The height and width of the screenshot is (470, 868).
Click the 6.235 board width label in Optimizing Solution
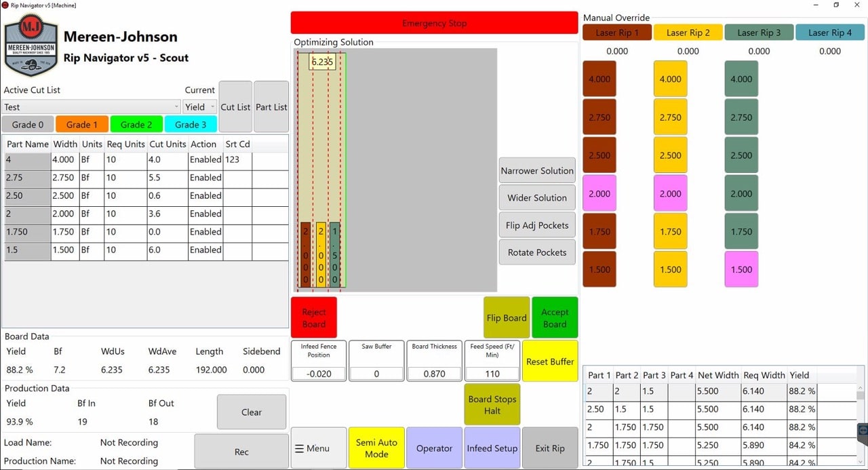(322, 62)
